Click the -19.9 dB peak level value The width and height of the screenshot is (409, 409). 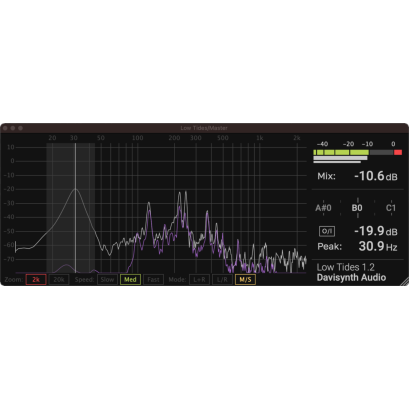(x=376, y=231)
